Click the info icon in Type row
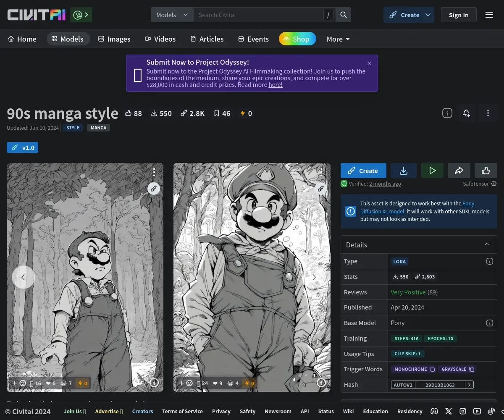 click(x=489, y=261)
